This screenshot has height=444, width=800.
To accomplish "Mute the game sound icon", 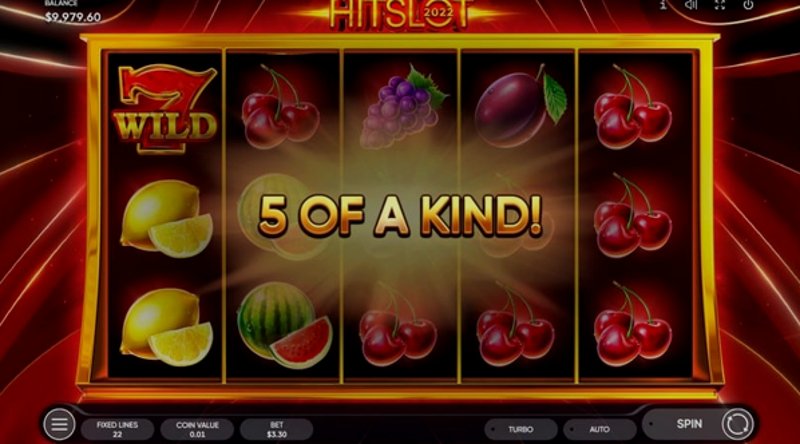I will point(691,5).
